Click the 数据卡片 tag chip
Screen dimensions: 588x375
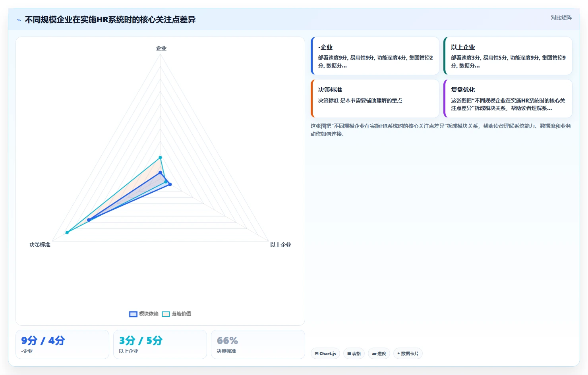point(408,354)
